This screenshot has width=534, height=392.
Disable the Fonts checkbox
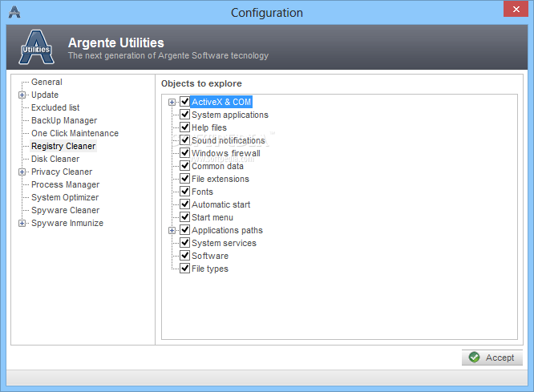coord(185,192)
